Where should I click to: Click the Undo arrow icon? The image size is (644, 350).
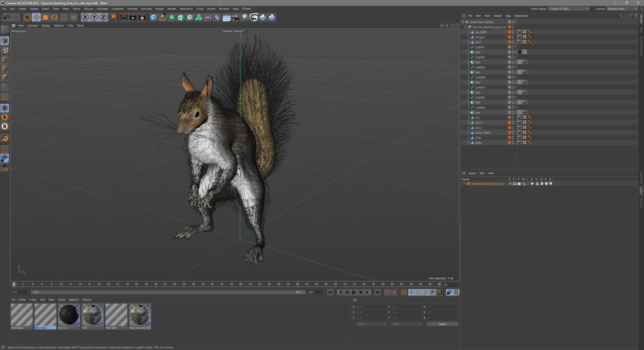[7, 17]
